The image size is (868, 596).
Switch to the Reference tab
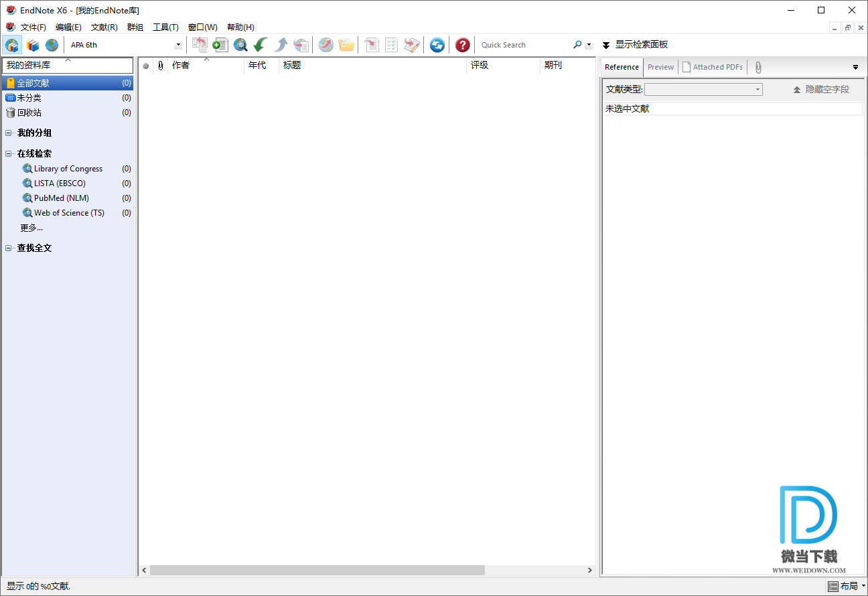(x=622, y=67)
